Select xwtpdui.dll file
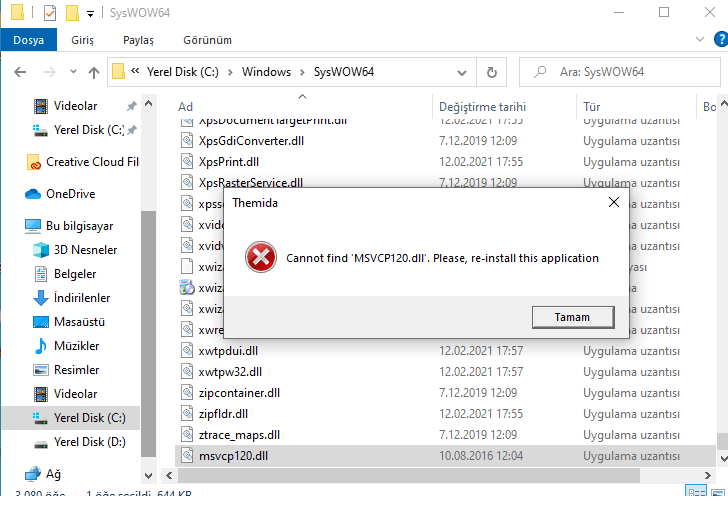728x510 pixels. click(228, 351)
